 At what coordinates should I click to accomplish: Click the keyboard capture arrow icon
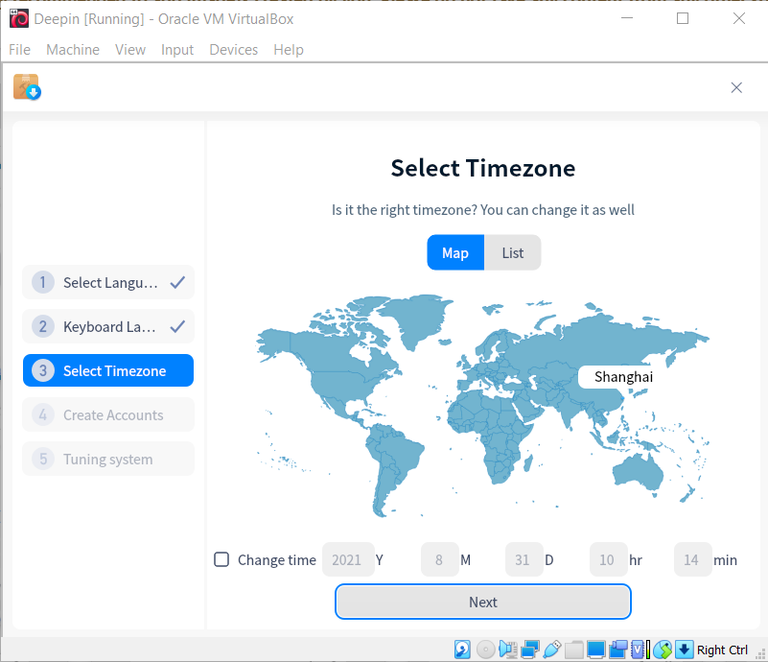click(684, 649)
